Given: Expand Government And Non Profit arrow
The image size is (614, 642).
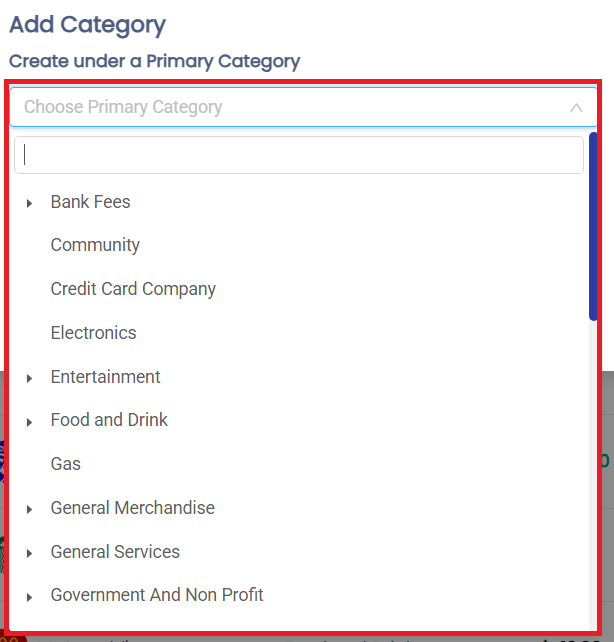Looking at the screenshot, I should point(30,597).
